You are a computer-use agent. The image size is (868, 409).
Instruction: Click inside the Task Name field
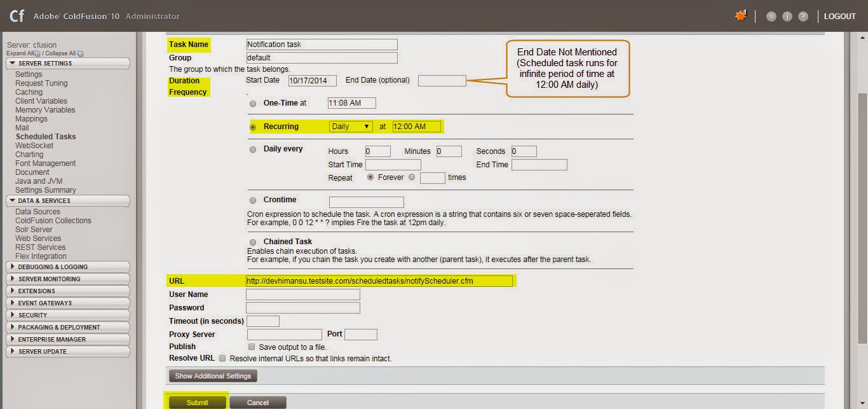pos(321,44)
